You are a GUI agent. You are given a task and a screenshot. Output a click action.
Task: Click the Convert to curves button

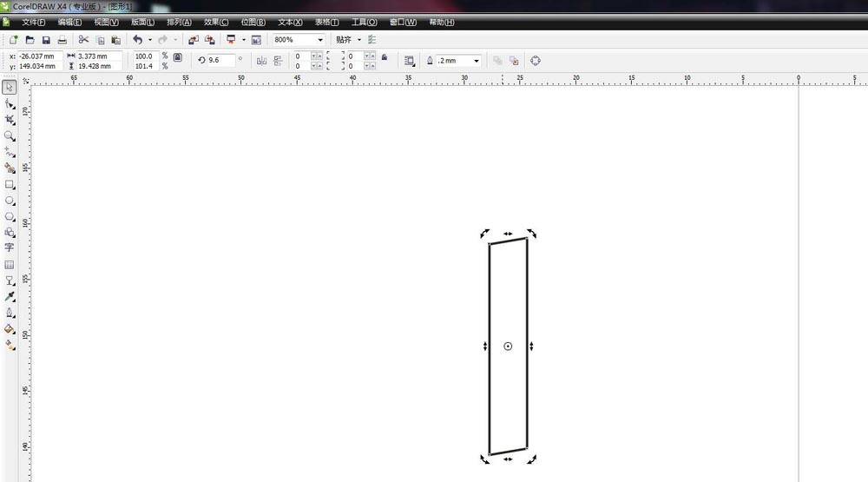coord(536,60)
